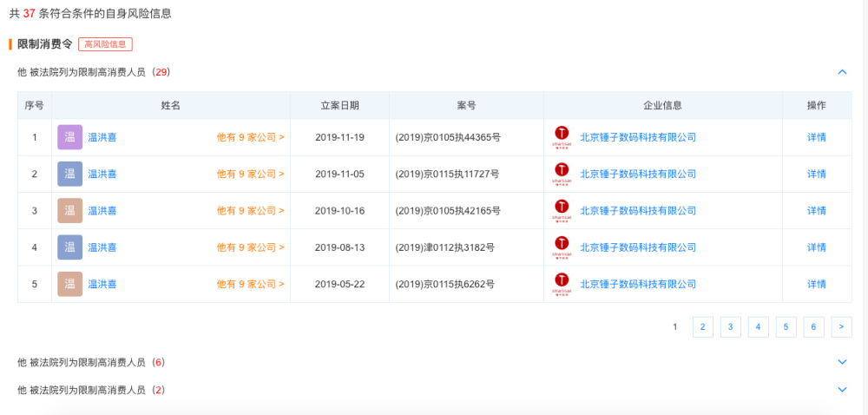This screenshot has width=868, height=415.
Task: Open 温洪喜 profile link in row 1
Action: coord(102,137)
